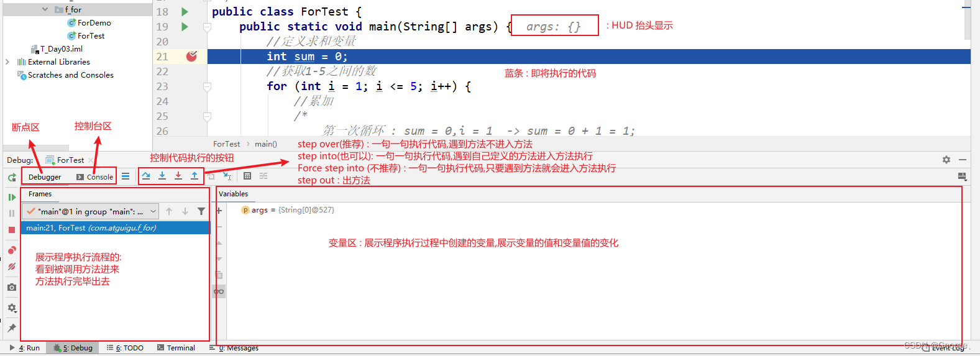Open the debug sidebar settings gear

click(x=12, y=308)
